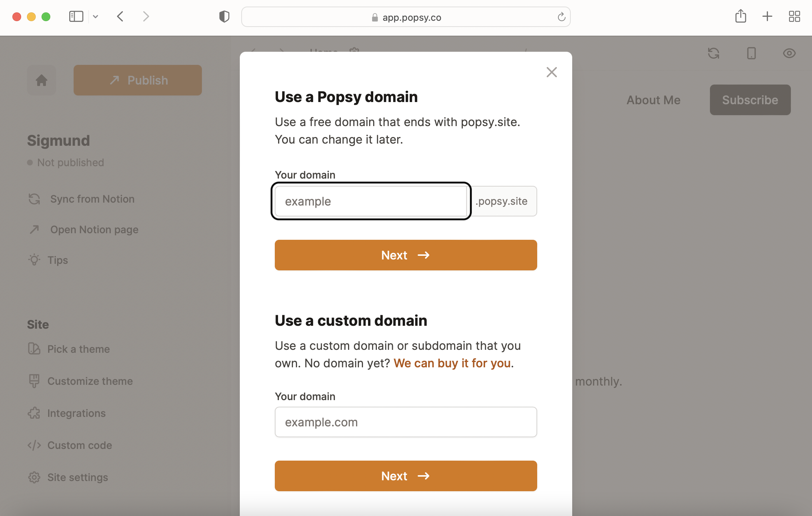Click Next under the Popsy domain section
Screen dimensions: 812x516
pyautogui.click(x=406, y=255)
